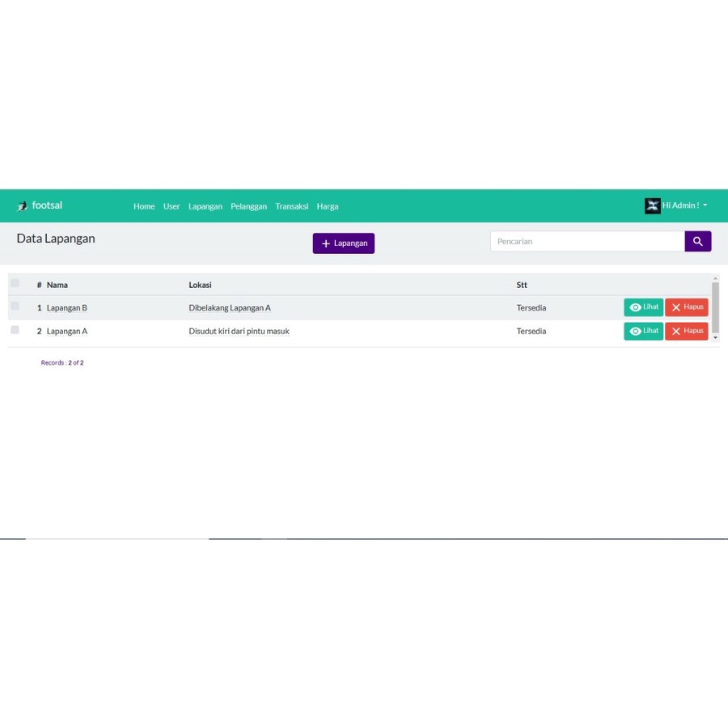Image resolution: width=728 pixels, height=728 pixels.
Task: Click the Lokasi column header
Action: [x=200, y=285]
